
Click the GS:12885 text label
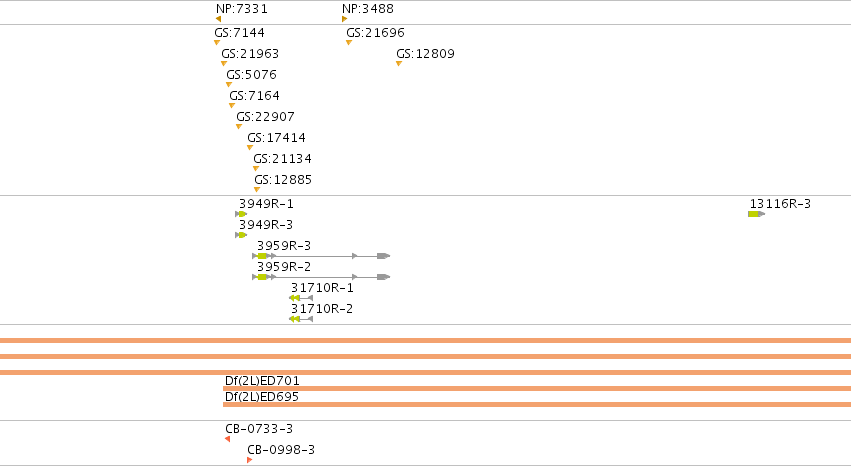283,180
